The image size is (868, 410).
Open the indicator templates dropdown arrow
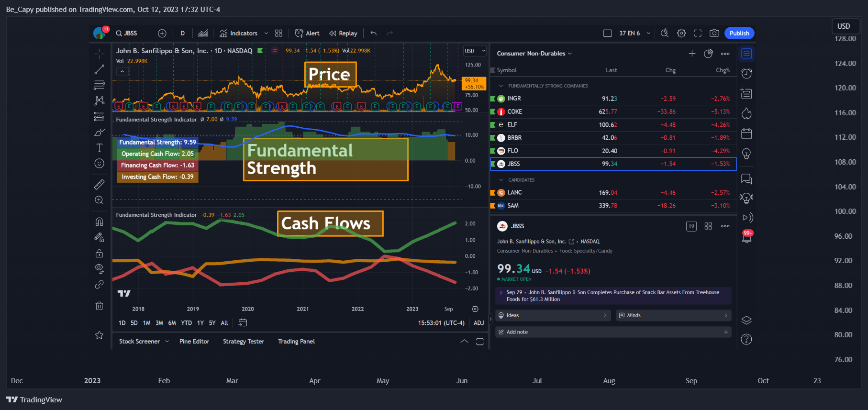click(266, 33)
